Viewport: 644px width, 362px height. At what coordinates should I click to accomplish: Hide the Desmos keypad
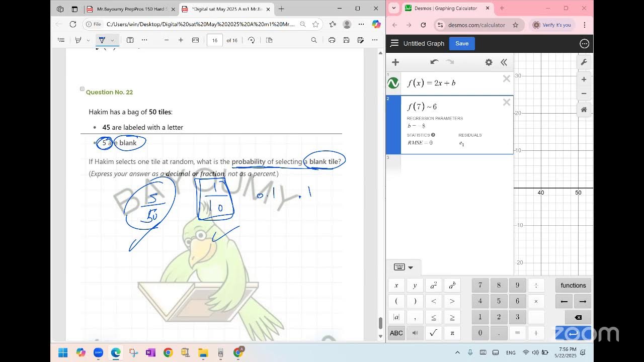[x=404, y=267]
